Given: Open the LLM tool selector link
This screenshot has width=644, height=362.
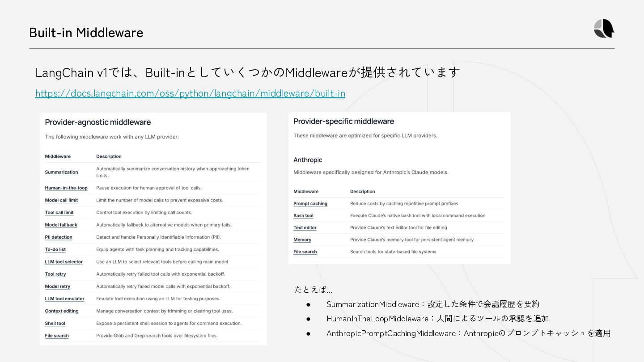Looking at the screenshot, I should click(64, 262).
